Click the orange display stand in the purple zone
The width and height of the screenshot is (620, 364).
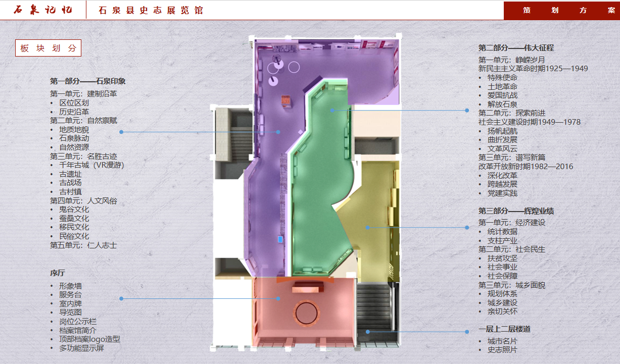pyautogui.click(x=287, y=100)
